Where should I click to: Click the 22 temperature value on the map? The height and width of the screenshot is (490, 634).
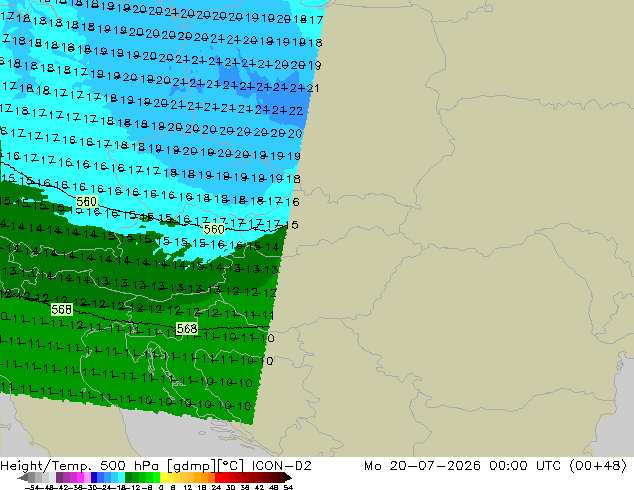(x=296, y=111)
